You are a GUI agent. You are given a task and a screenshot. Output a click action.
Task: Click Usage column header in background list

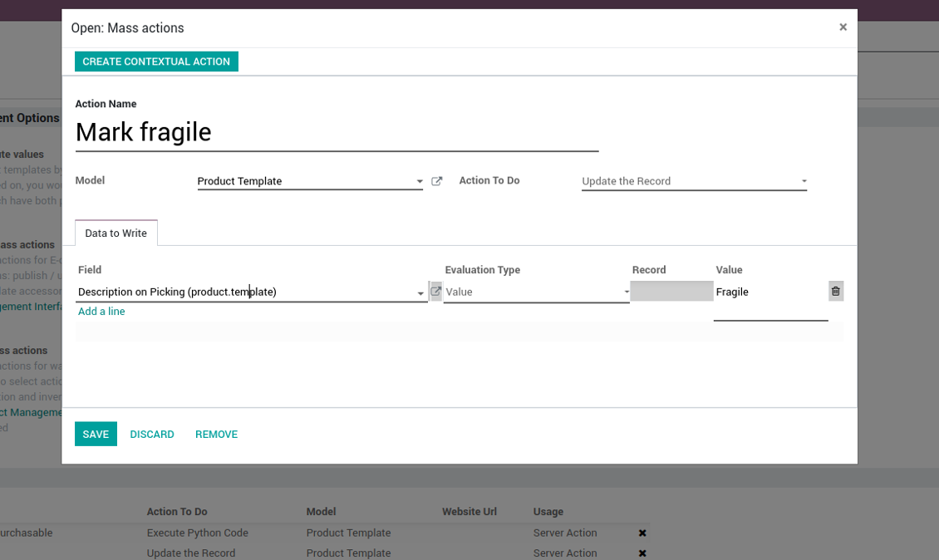point(548,512)
